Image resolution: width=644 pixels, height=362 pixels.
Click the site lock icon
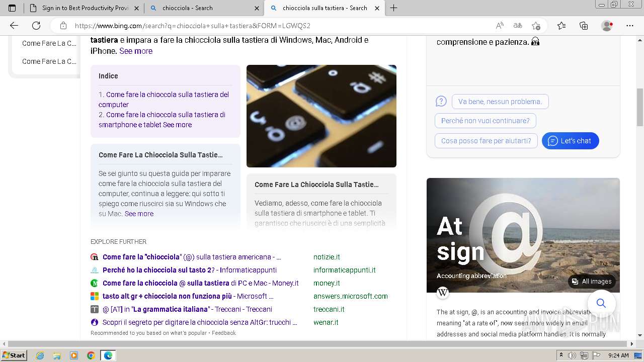tap(63, 26)
